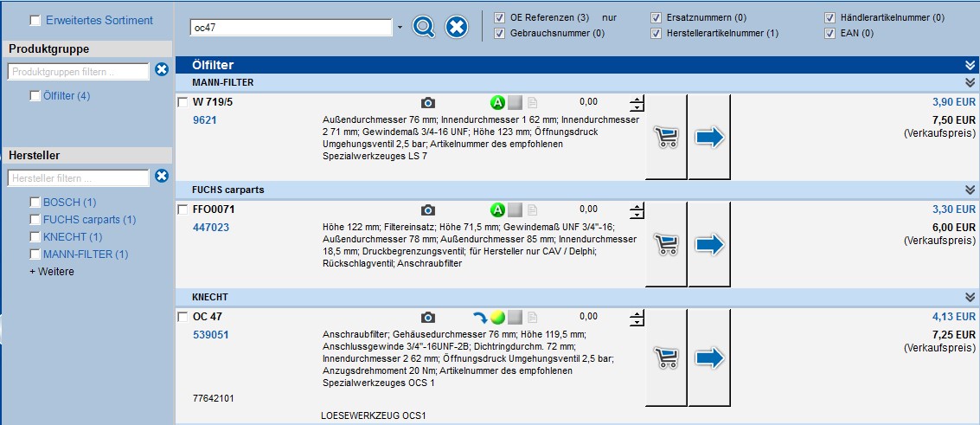This screenshot has width=980, height=425.
Task: Uncheck Händlerartikelnummer (0) option
Action: (x=830, y=17)
